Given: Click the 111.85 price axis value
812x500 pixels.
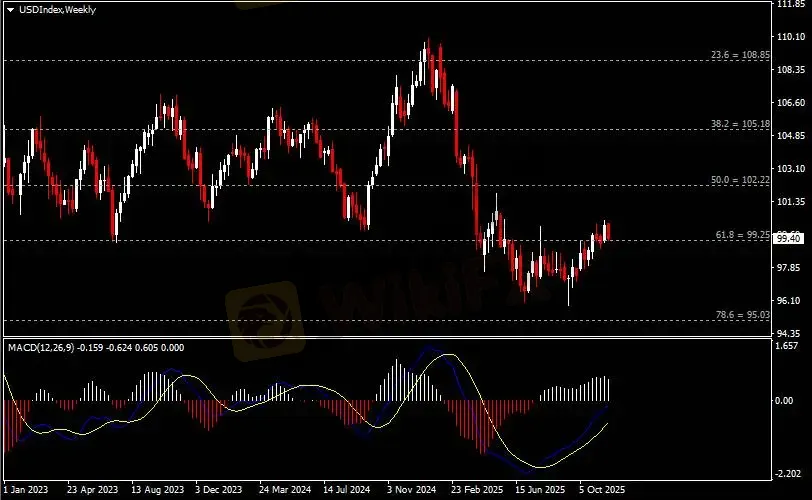Looking at the screenshot, I should coord(791,4).
